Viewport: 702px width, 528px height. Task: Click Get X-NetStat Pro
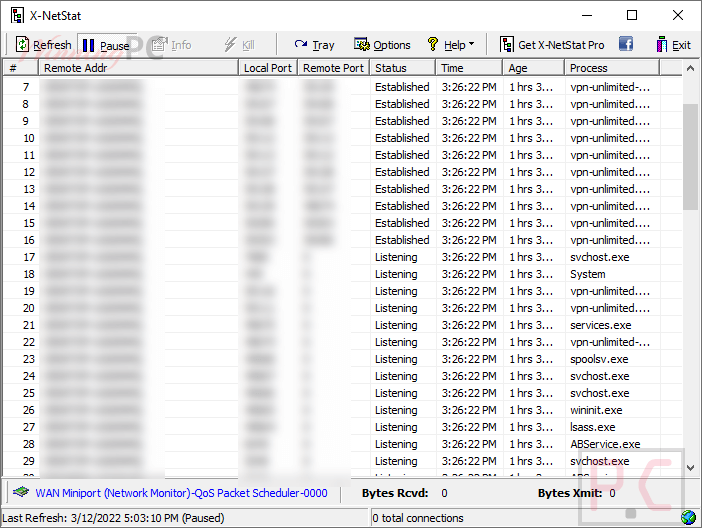(552, 45)
